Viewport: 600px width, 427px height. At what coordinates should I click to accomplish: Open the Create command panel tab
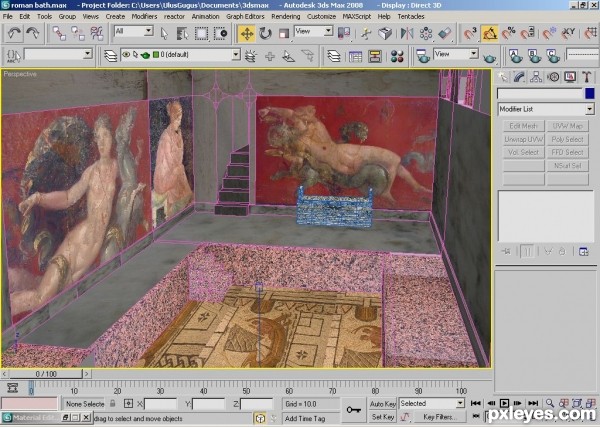pos(503,77)
